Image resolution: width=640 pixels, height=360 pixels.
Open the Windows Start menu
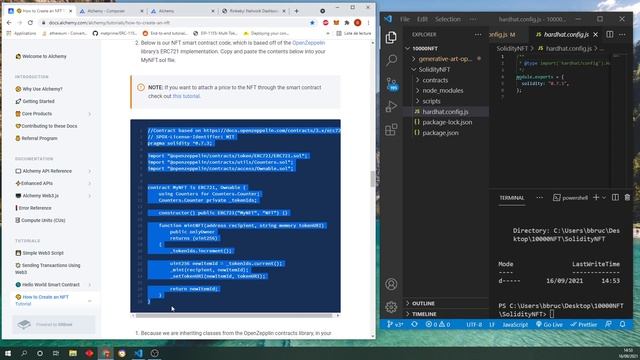click(8, 353)
